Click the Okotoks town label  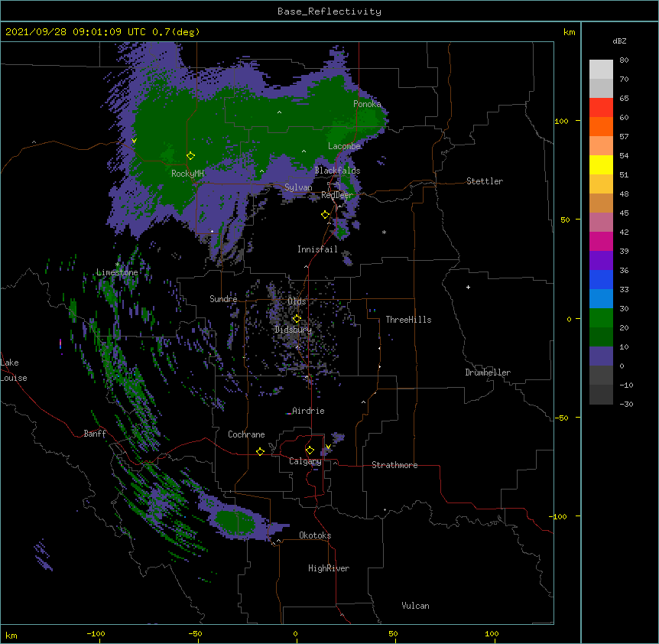tap(315, 535)
